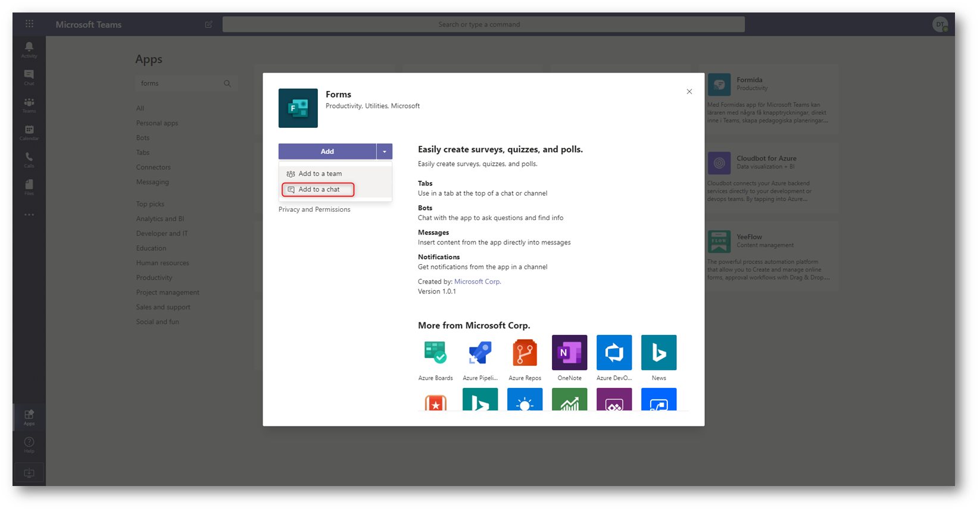This screenshot has height=511, width=980.
Task: Select Productivity in the Apps category list
Action: pos(154,278)
